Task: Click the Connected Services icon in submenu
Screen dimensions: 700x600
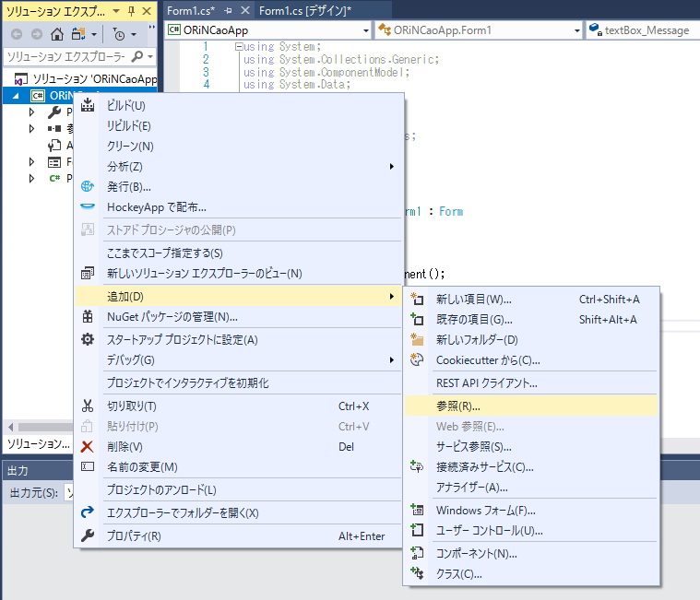Action: (x=417, y=466)
